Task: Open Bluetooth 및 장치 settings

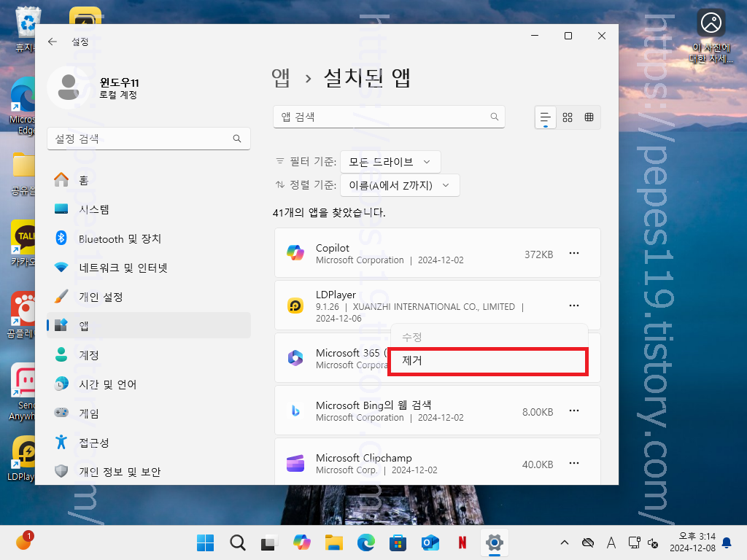Action: click(149, 238)
